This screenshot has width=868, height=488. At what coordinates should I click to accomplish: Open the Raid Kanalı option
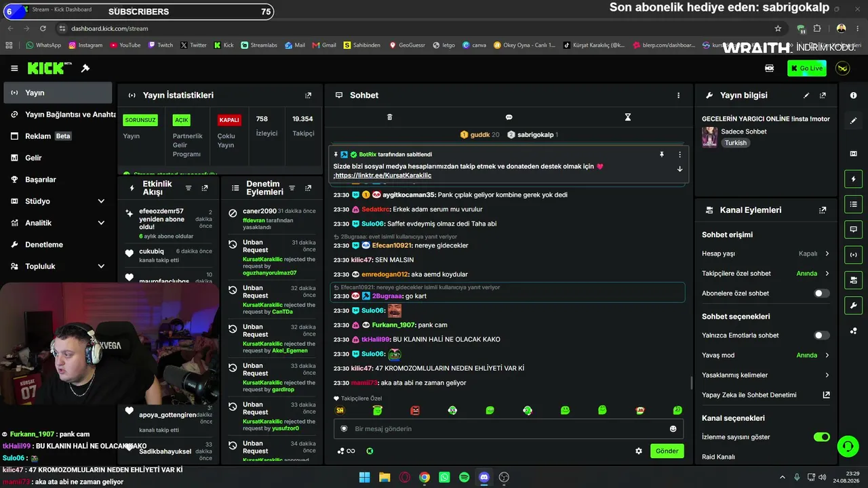(x=718, y=457)
